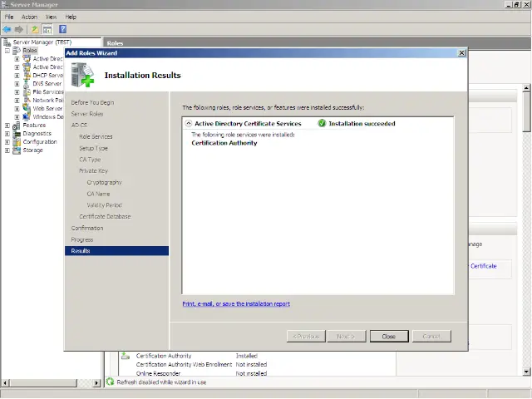Viewport: 532px width, 399px height.
Task: Select the Results step in wizard sidebar
Action: click(116, 251)
